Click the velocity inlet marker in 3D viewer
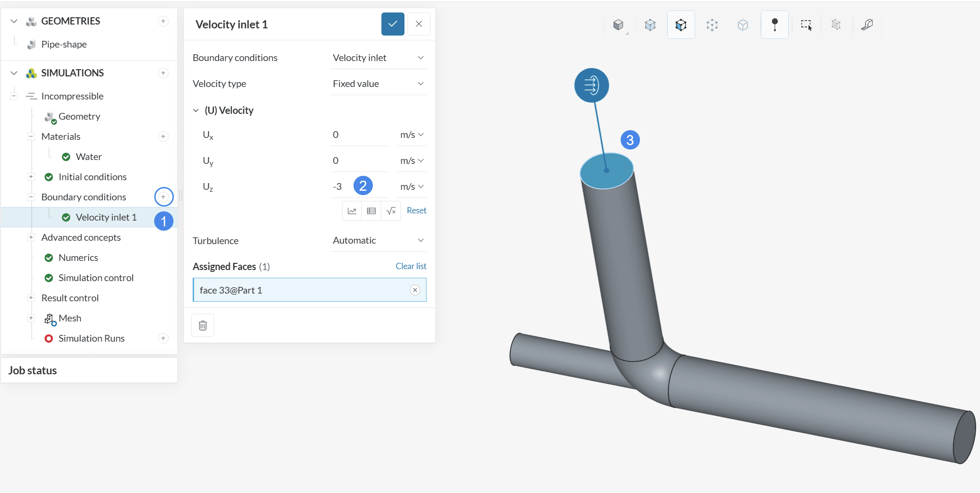Viewport: 980px width, 493px height. click(591, 86)
